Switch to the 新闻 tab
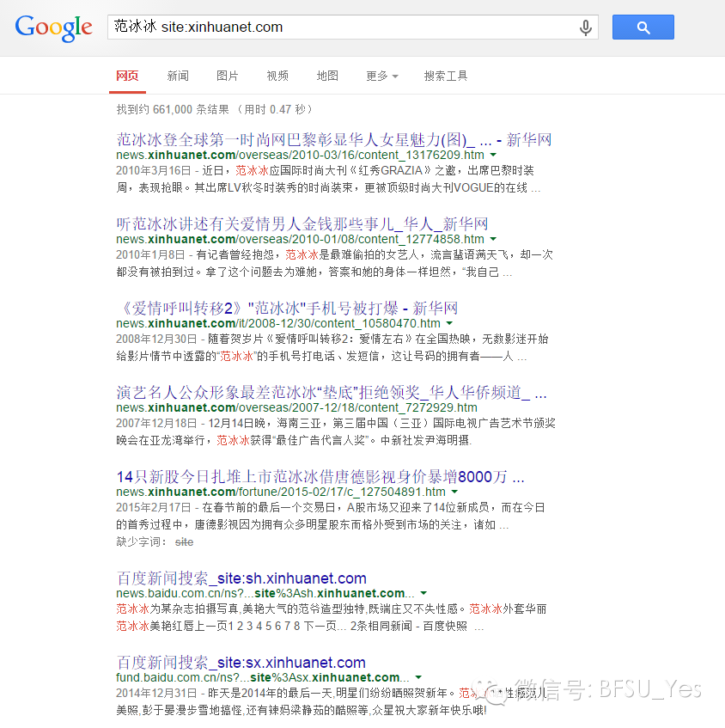The width and height of the screenshot is (725, 728). click(x=178, y=76)
